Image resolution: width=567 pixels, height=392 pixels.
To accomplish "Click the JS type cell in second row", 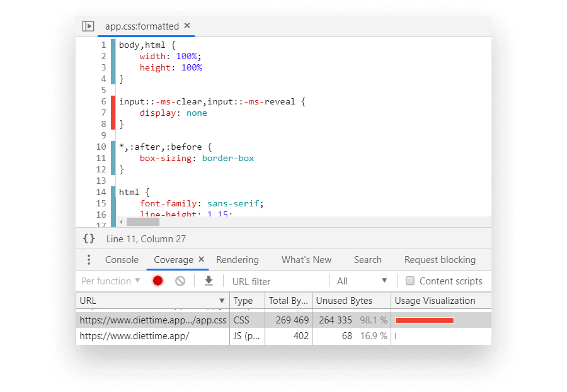I will pos(247,336).
